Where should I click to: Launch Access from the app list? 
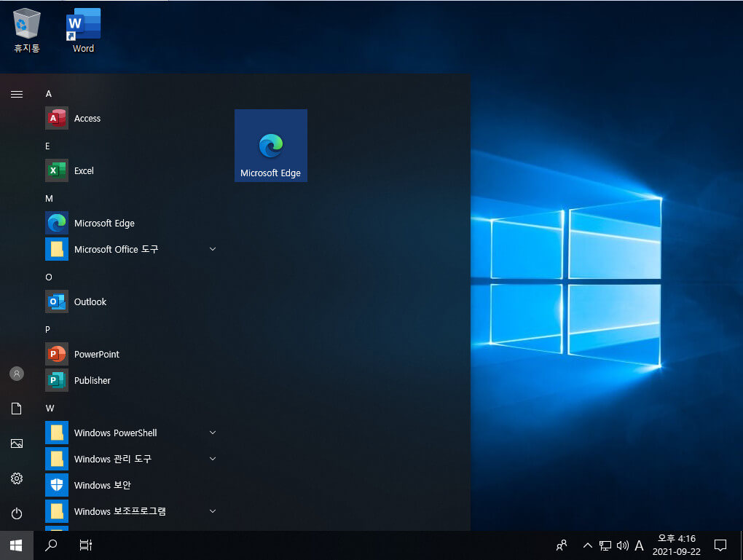(x=131, y=119)
